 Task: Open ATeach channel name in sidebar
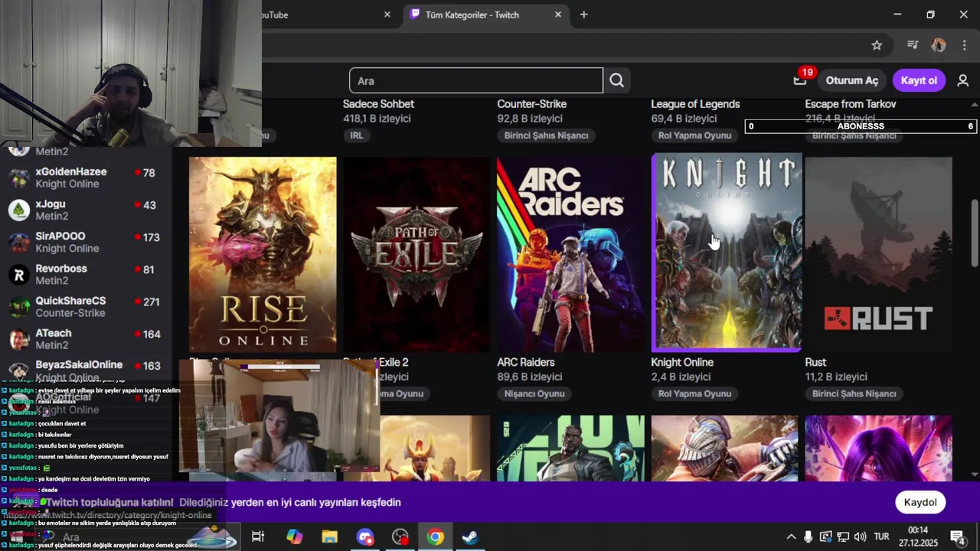click(x=54, y=333)
